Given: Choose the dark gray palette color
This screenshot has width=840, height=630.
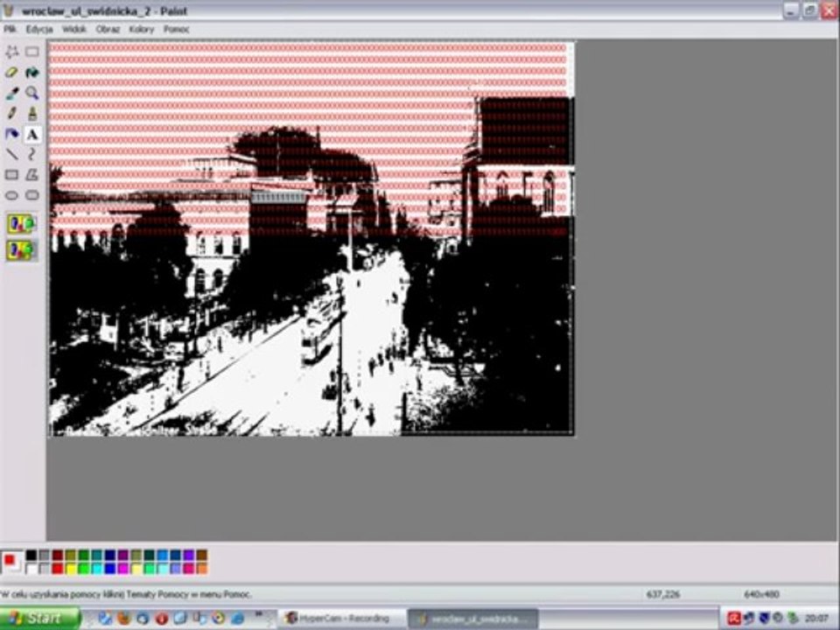Looking at the screenshot, I should 45,556.
